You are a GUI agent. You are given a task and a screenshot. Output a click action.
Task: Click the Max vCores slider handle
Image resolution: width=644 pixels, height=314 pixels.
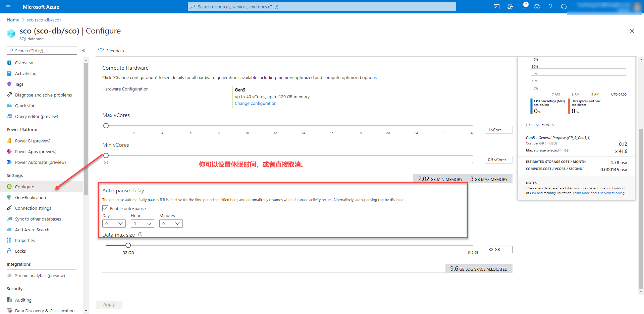pos(106,126)
